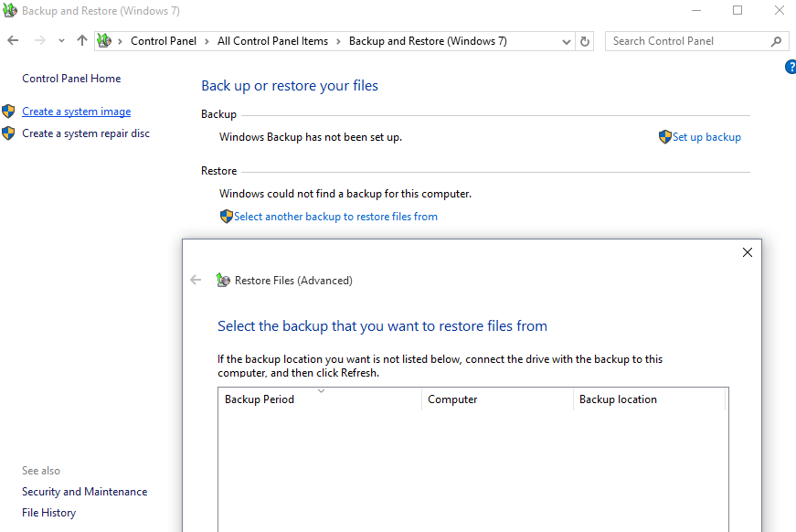796x532 pixels.
Task: Click the UAC shield beside Set up backup
Action: click(664, 136)
